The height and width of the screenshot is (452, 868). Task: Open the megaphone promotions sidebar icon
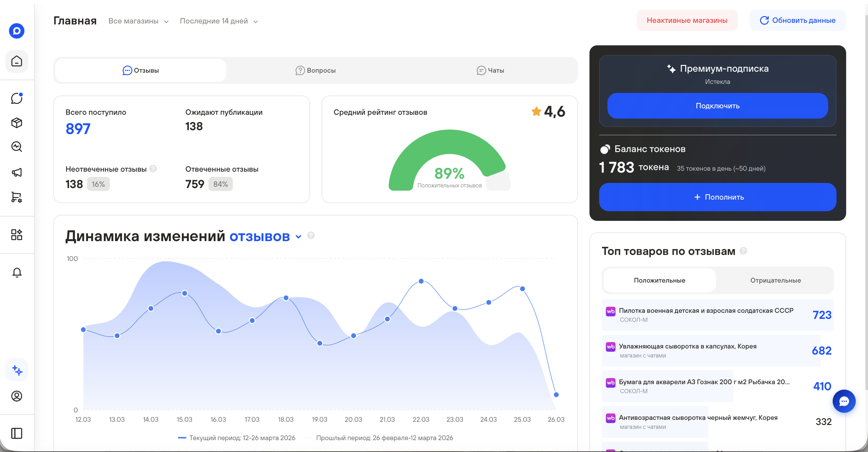16,172
